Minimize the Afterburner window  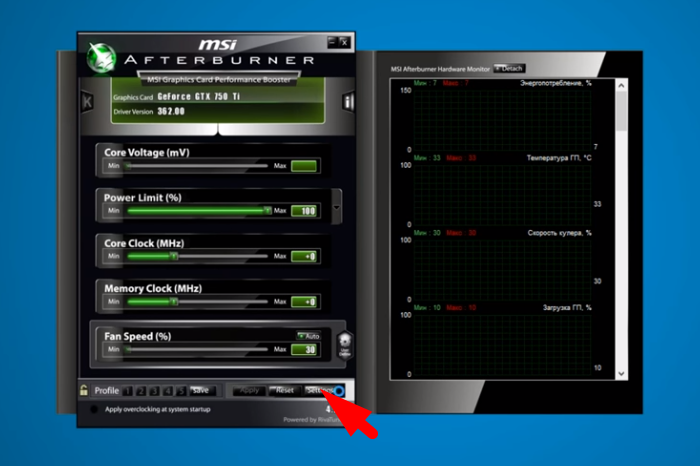(333, 42)
